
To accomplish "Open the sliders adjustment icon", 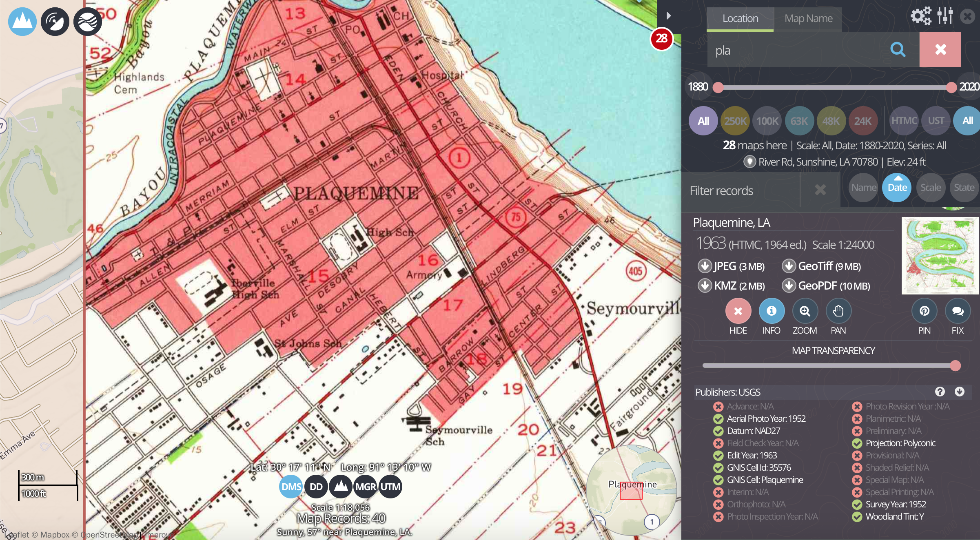I will coord(945,16).
